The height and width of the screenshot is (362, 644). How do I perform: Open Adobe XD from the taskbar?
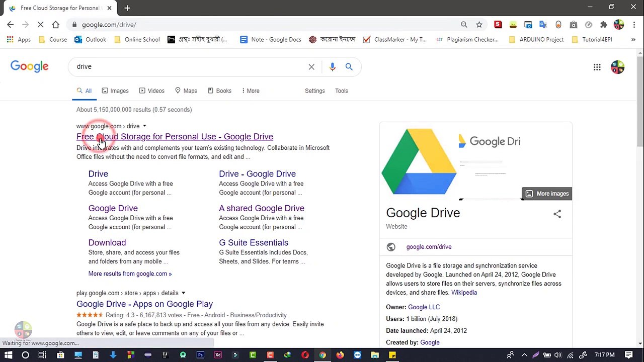pyautogui.click(x=218, y=355)
